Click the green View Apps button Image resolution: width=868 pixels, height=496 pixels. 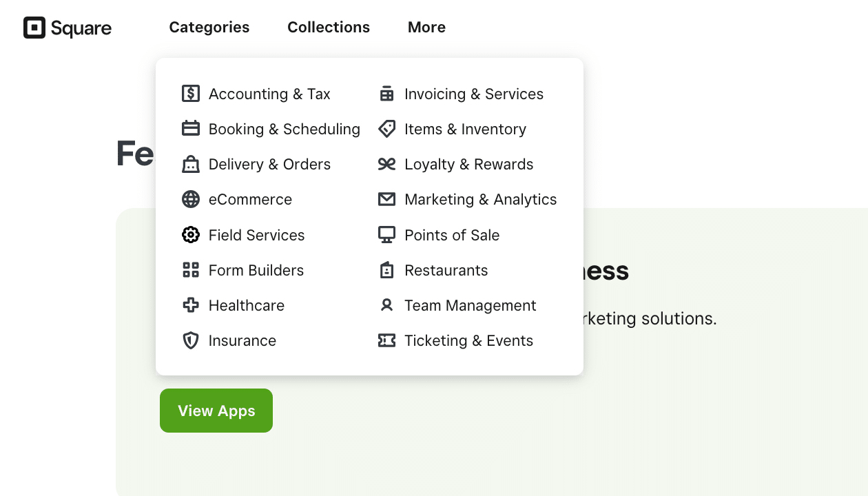point(216,411)
